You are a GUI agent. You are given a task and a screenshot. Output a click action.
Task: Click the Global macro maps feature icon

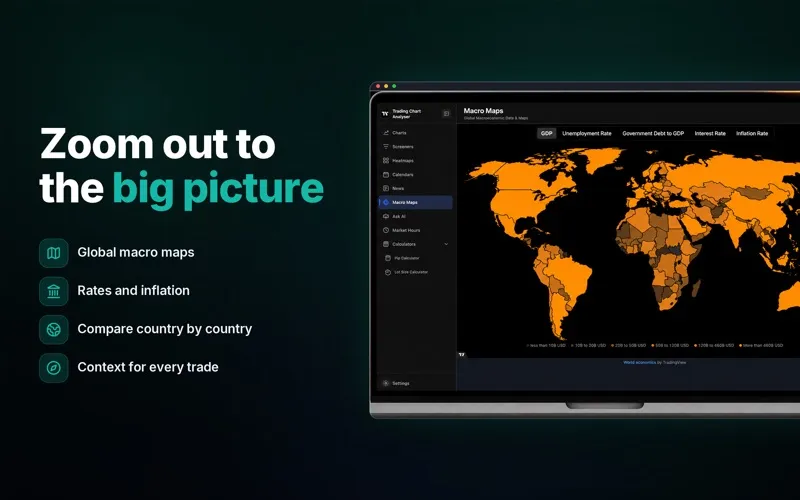coord(54,253)
